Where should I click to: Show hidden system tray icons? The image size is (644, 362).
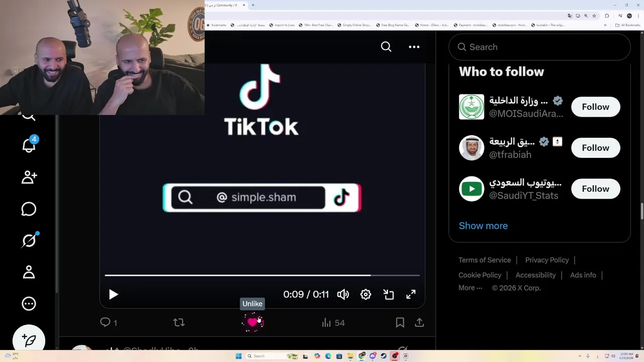coord(580,356)
